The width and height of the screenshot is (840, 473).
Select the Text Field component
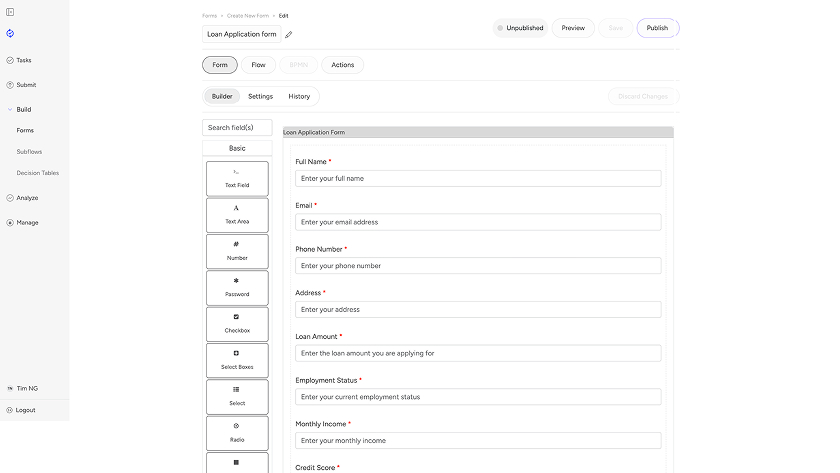click(x=237, y=179)
